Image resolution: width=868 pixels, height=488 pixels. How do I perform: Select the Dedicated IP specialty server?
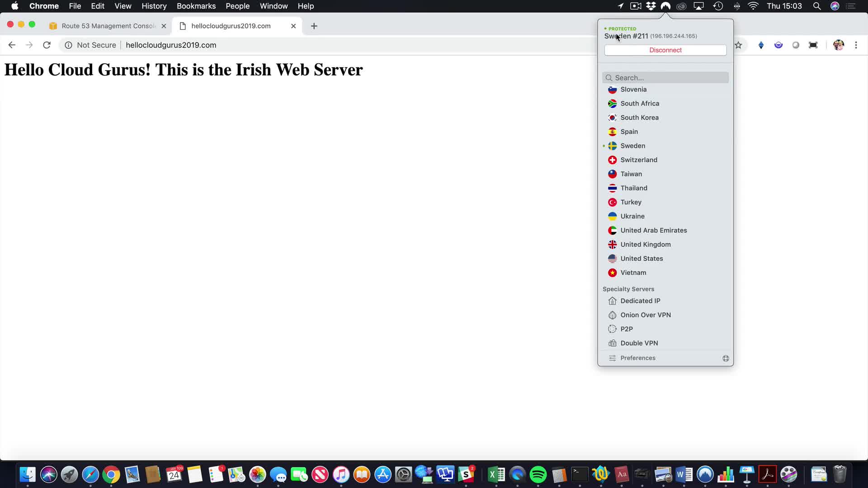(x=640, y=301)
